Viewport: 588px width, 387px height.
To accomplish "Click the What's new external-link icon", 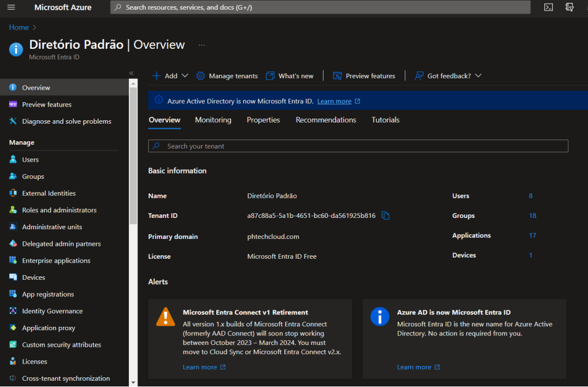I will tap(270, 75).
